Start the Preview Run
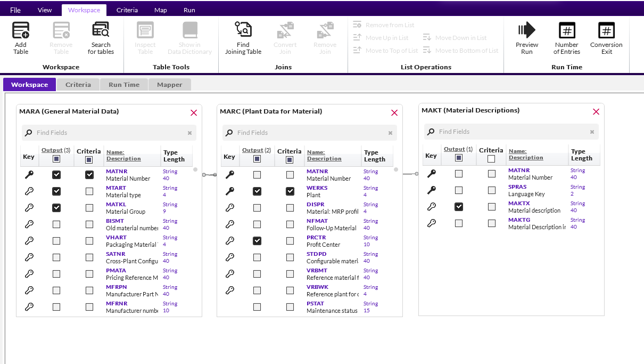 click(x=526, y=31)
